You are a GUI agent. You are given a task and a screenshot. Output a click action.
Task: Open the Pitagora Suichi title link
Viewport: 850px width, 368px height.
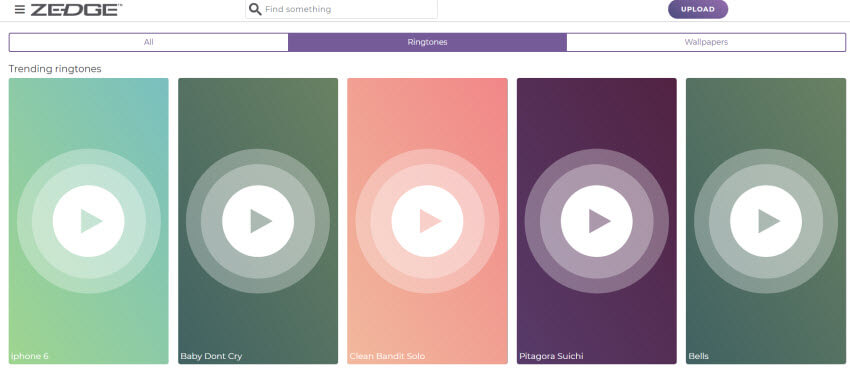coord(551,356)
